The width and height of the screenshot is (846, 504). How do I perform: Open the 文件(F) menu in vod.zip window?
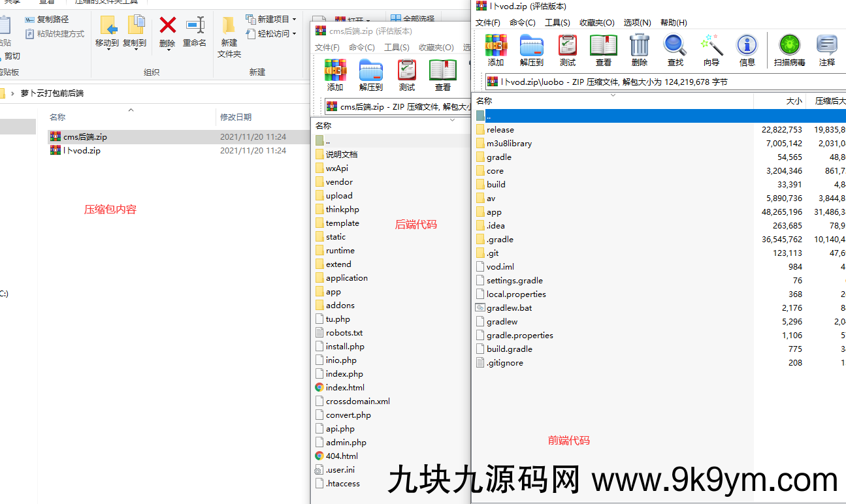(489, 22)
